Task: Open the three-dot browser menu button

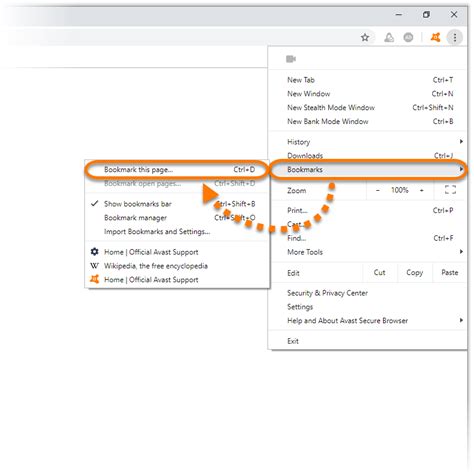Action: coord(455,37)
